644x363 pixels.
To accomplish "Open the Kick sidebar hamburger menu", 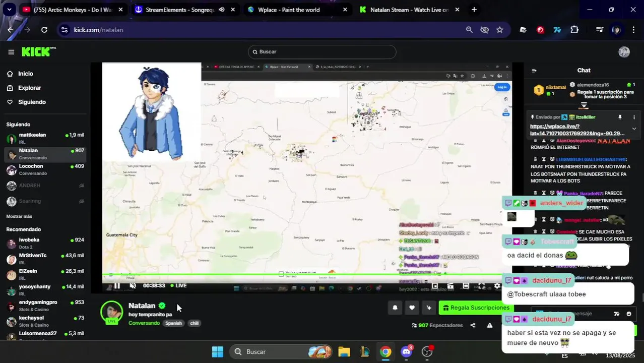I will pyautogui.click(x=11, y=52).
